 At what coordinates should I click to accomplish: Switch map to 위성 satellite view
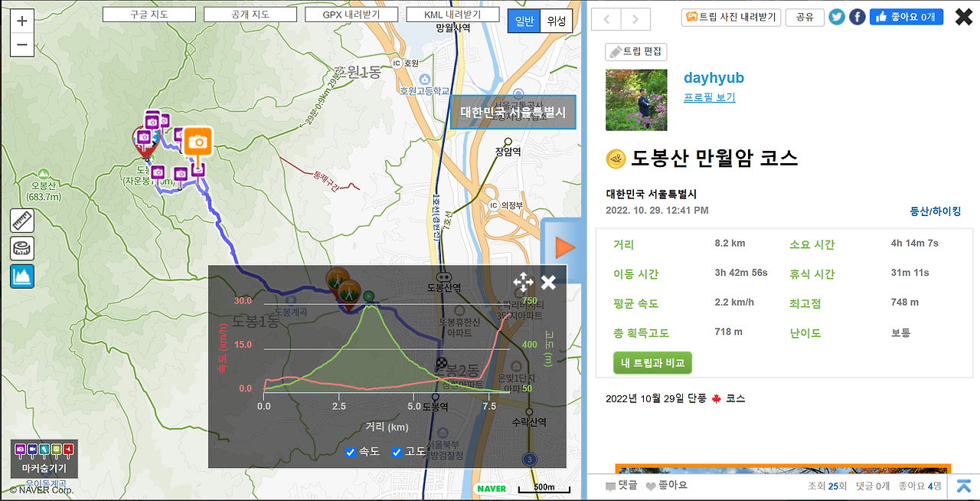point(557,21)
